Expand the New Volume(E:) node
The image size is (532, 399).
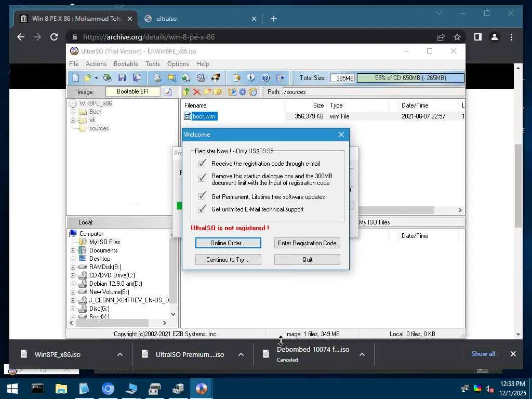(x=73, y=292)
